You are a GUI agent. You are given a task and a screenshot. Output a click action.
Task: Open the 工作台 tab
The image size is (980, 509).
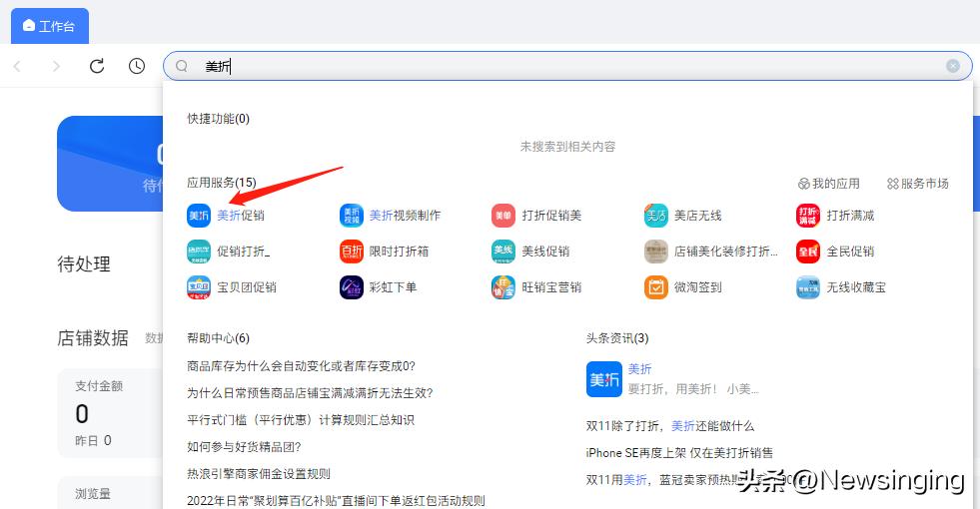[49, 26]
